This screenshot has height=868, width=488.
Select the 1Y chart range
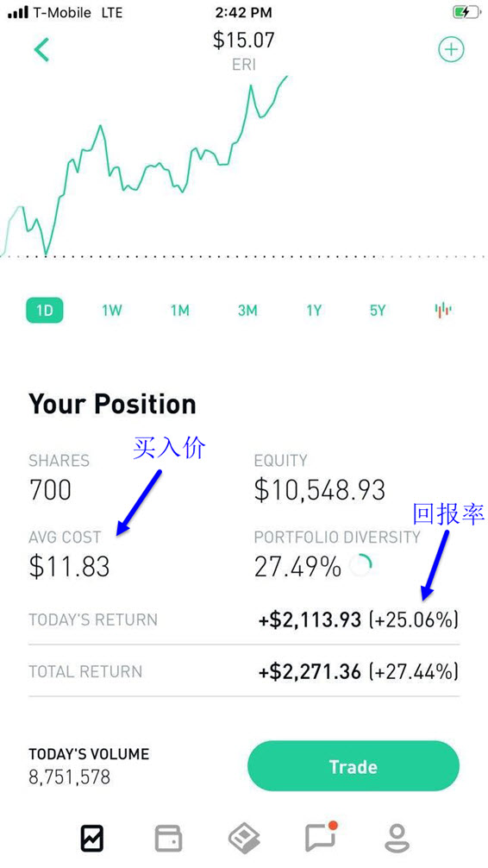314,311
